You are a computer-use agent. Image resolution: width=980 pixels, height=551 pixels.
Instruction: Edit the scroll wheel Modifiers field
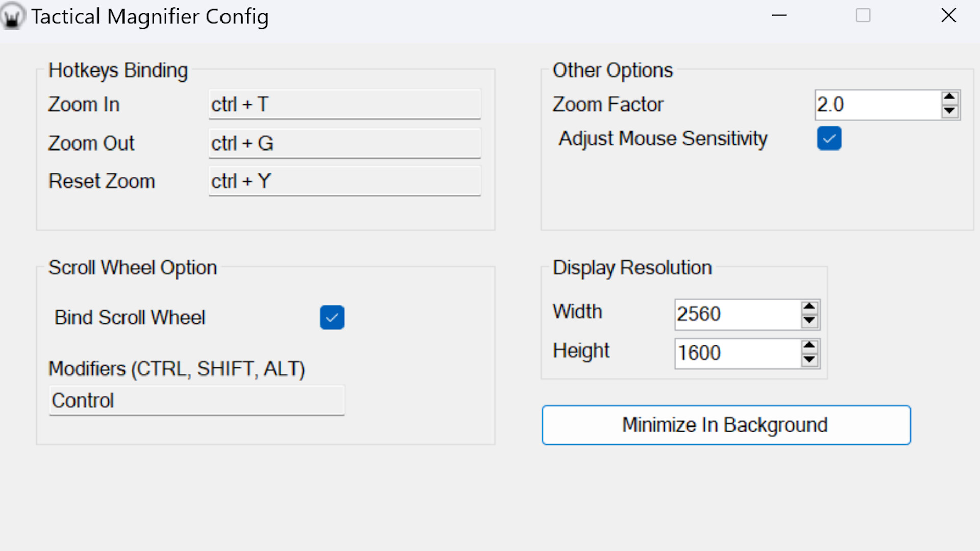click(x=197, y=400)
